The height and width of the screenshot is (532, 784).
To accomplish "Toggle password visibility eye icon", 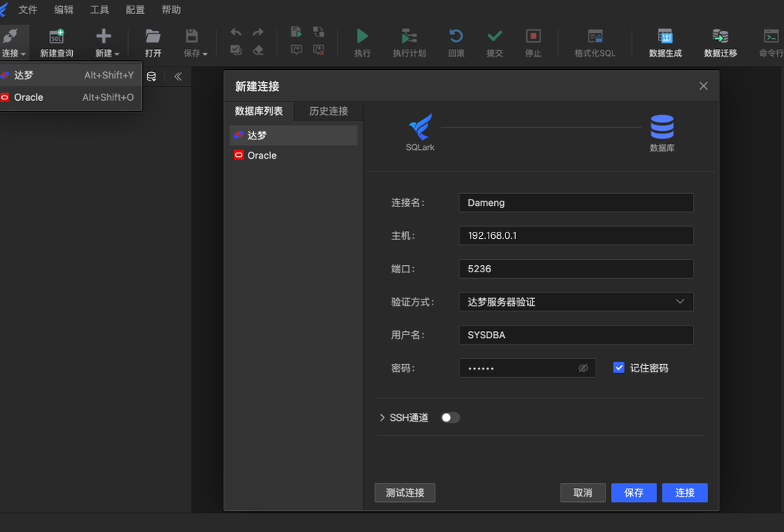I will [x=583, y=368].
